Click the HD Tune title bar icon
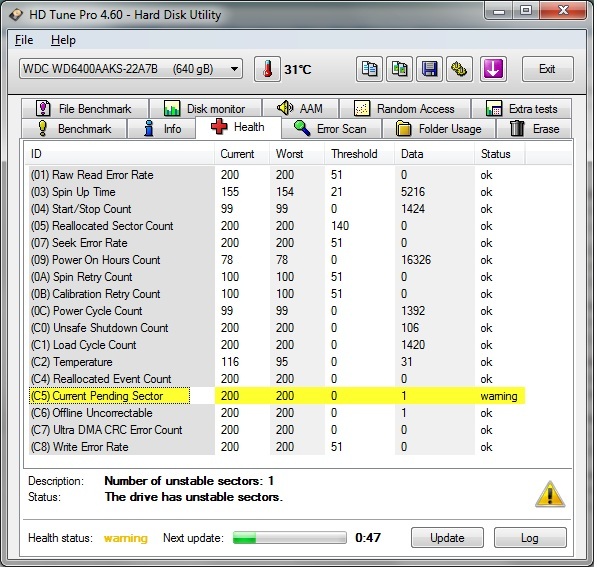This screenshot has height=569, width=597. point(16,15)
